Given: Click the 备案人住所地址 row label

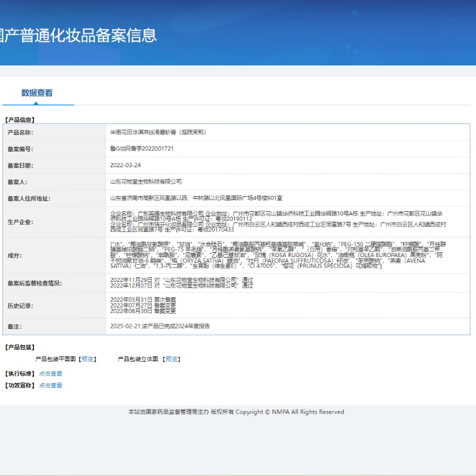Looking at the screenshot, I should pyautogui.click(x=29, y=199).
